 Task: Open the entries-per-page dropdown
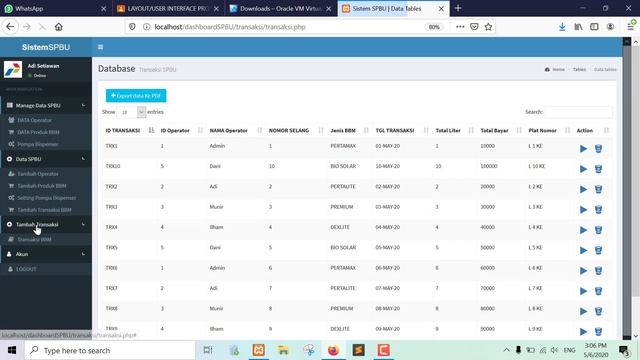131,112
